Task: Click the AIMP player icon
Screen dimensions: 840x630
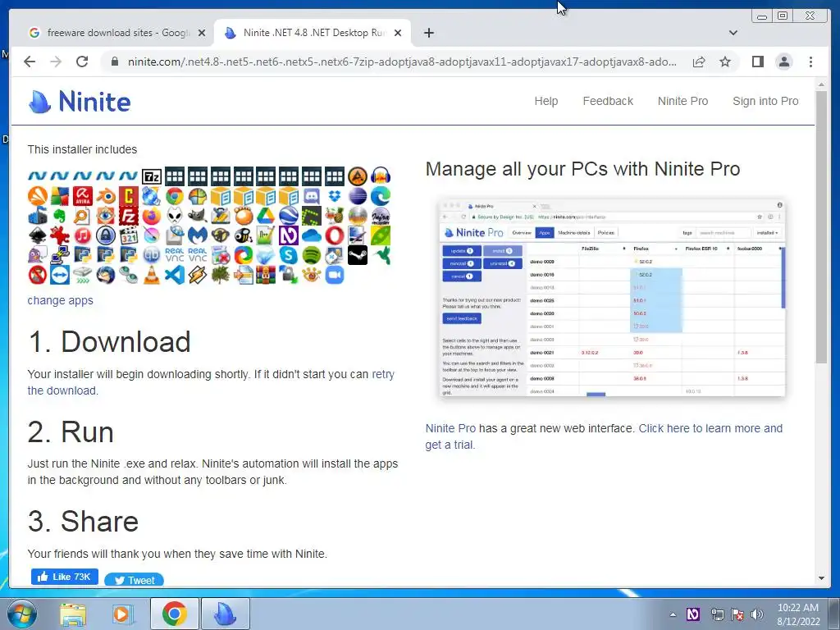Action: 358,176
